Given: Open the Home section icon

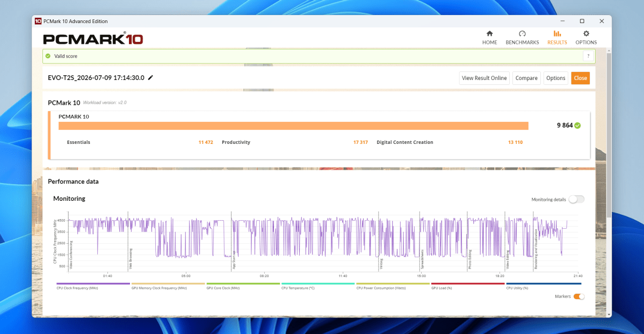Looking at the screenshot, I should coord(489,34).
